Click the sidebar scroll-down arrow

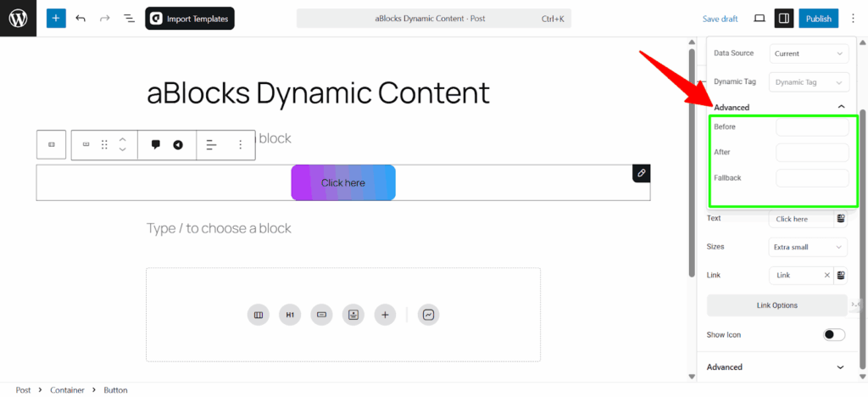coord(863,376)
